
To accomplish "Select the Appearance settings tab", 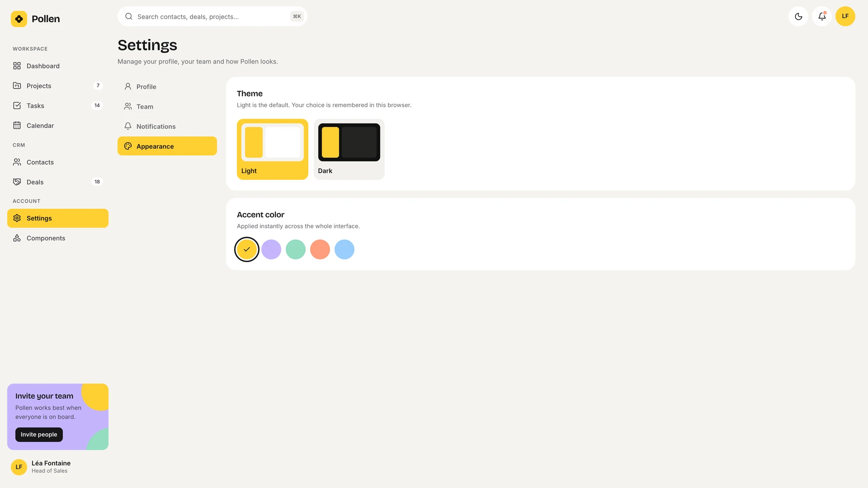I will 167,146.
